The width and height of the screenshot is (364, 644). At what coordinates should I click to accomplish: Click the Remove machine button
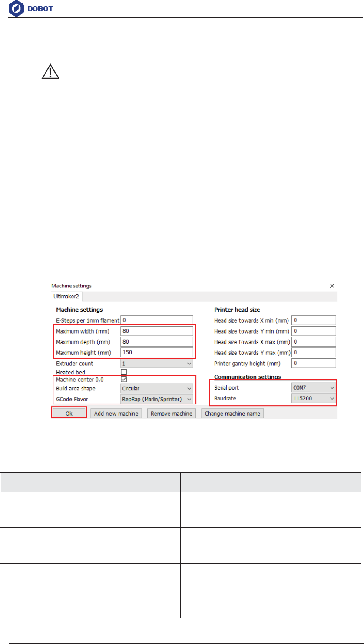171,413
